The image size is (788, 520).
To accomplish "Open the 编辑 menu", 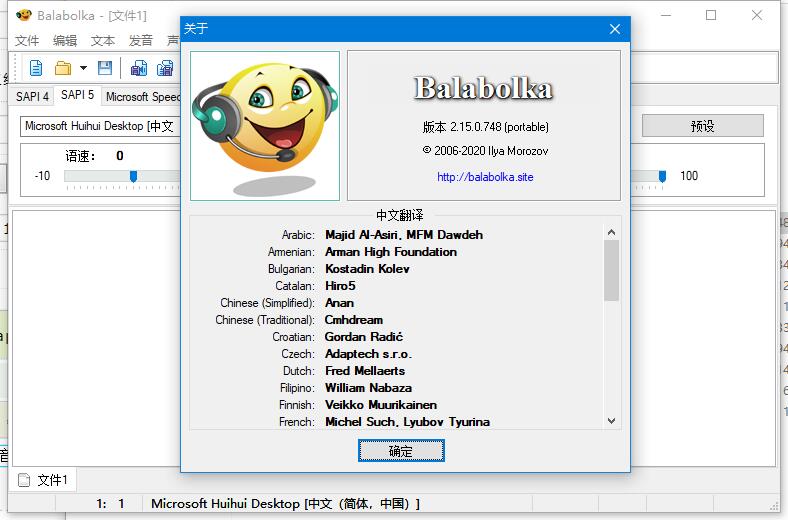I will click(65, 41).
